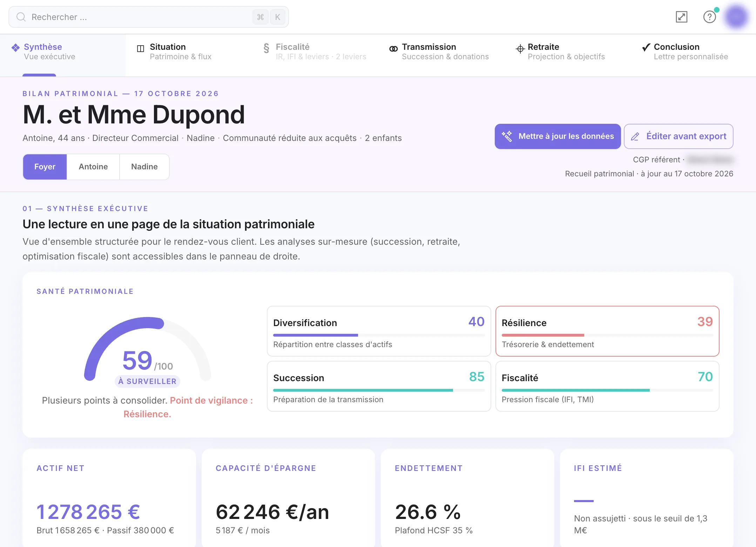This screenshot has width=756, height=547.
Task: Click the Retraite target icon
Action: (x=520, y=49)
